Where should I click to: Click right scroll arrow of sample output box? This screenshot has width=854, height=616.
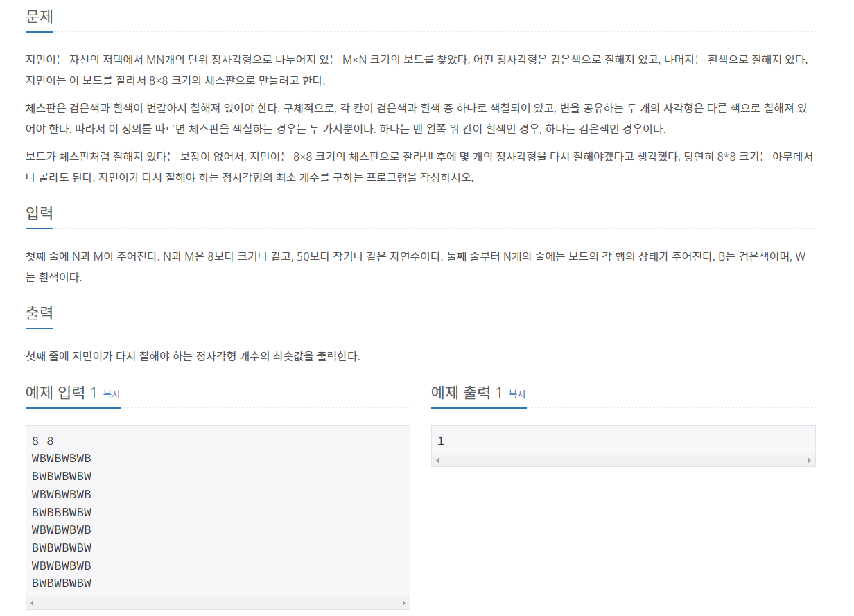click(x=810, y=460)
